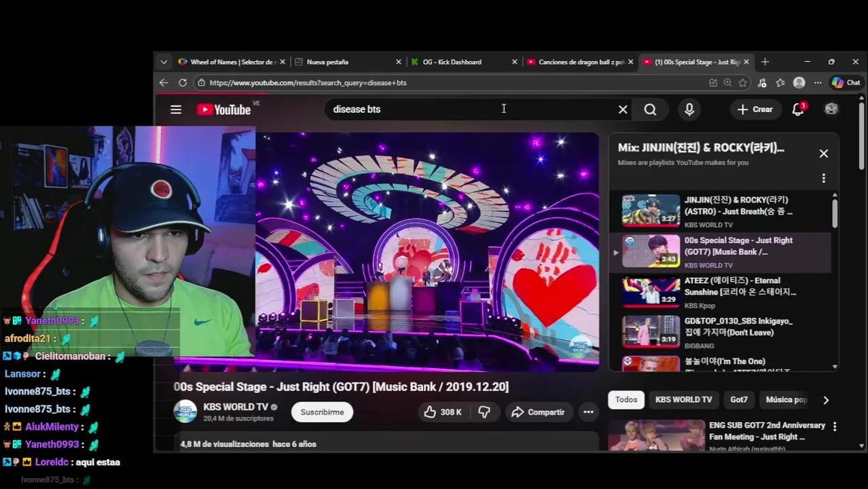View site information lock icon
Screen dimensions: 868x489
pyautogui.click(x=201, y=83)
